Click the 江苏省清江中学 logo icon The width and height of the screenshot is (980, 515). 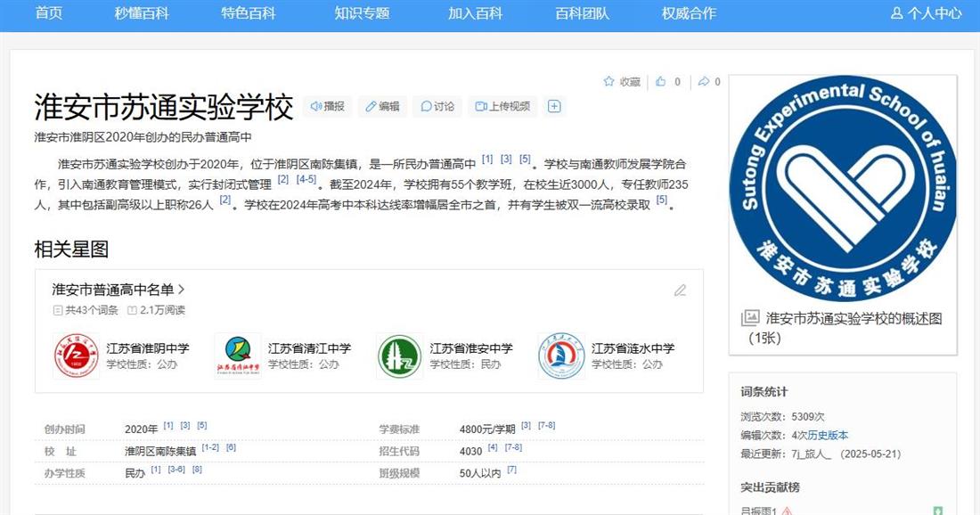coord(238,356)
